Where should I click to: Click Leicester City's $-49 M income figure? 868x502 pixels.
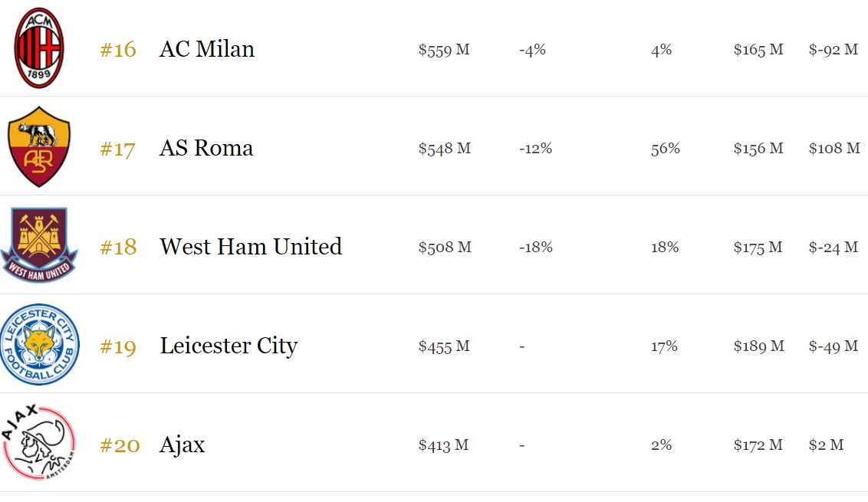pos(833,346)
